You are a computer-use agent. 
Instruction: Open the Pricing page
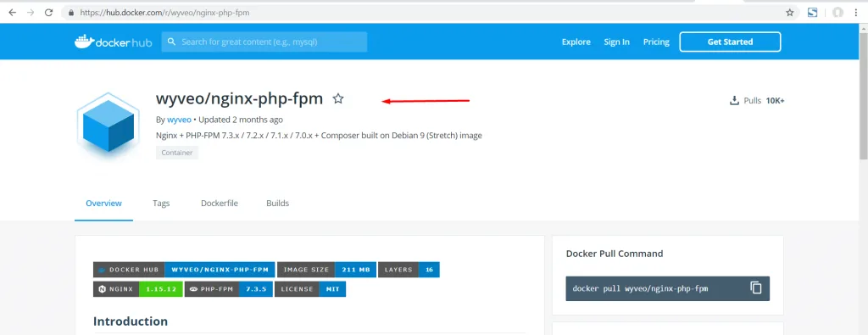click(656, 42)
